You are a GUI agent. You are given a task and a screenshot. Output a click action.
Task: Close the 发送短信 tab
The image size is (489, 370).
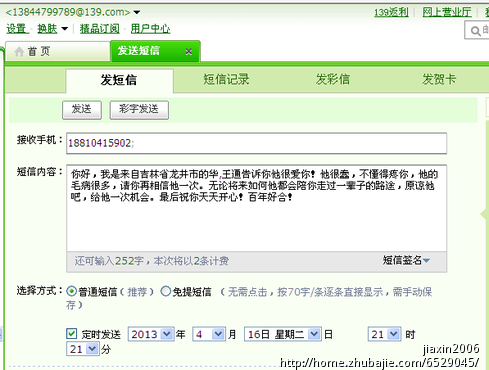tap(189, 52)
